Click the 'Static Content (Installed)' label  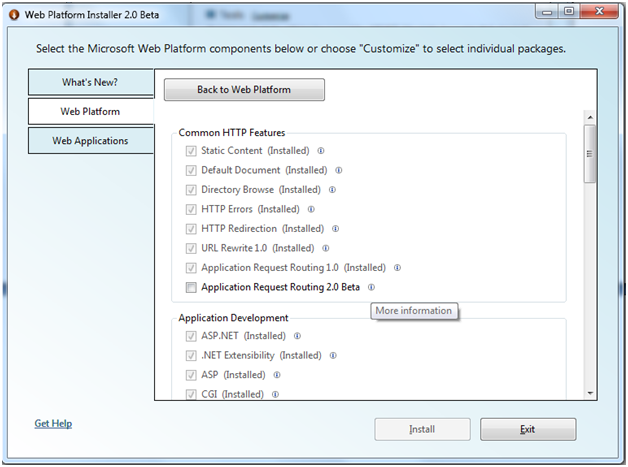coord(255,151)
